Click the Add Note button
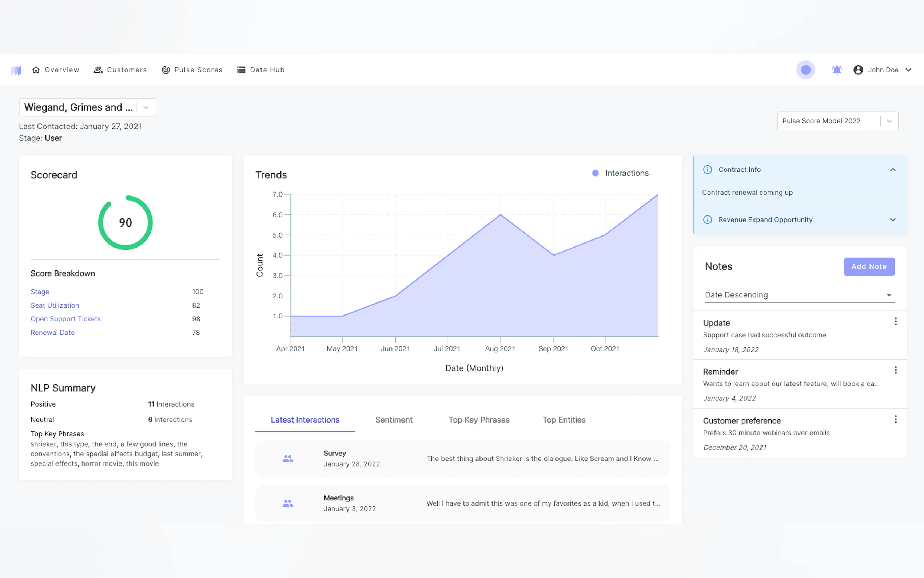This screenshot has height=578, width=924. point(869,266)
